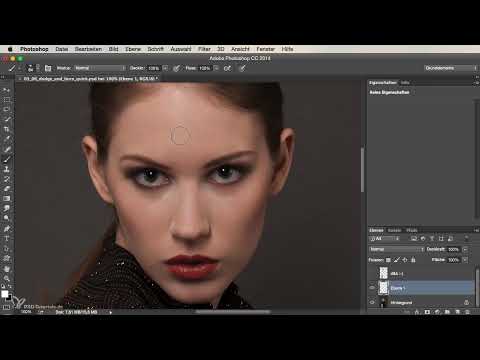Hide the Hintergrund layer
The width and height of the screenshot is (480, 360).
(372, 302)
